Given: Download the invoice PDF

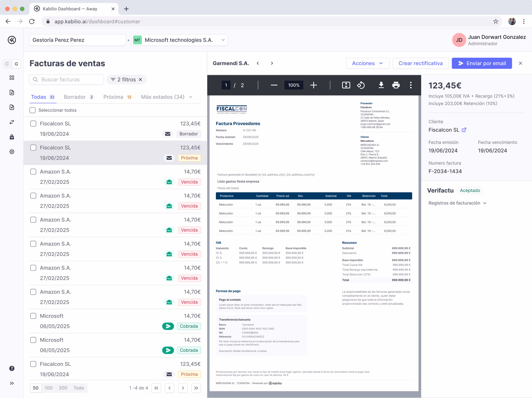Looking at the screenshot, I should point(381,85).
